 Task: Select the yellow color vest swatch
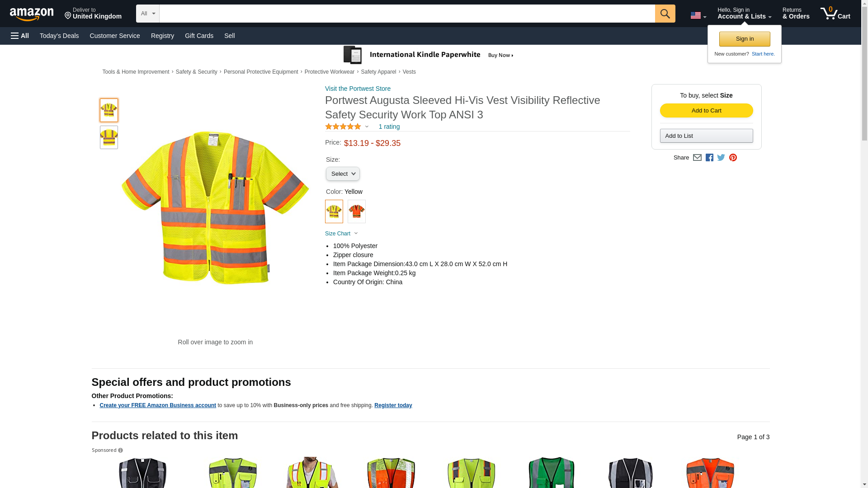tap(334, 211)
